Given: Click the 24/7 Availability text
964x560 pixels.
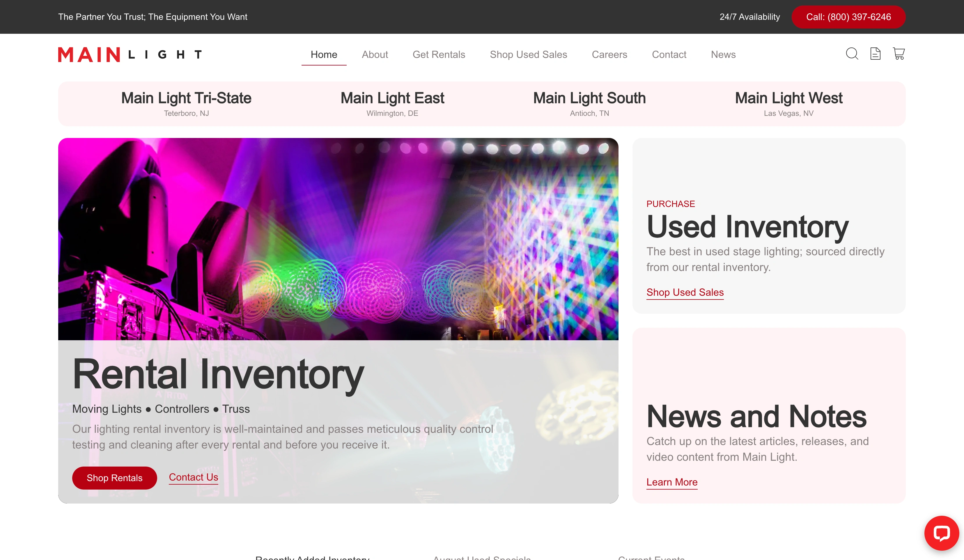Looking at the screenshot, I should (x=749, y=17).
